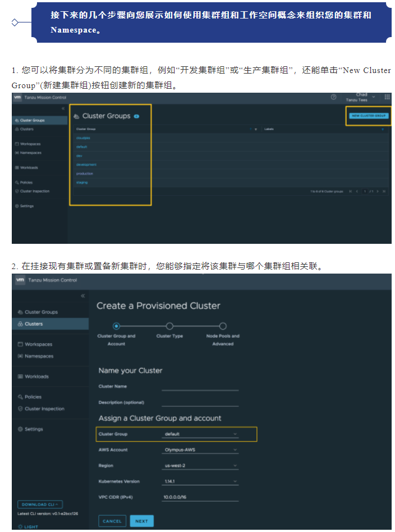Screen dimensions: 395x532
Task: Open Settings in Cluster Groups page sidebar
Action: (24, 206)
